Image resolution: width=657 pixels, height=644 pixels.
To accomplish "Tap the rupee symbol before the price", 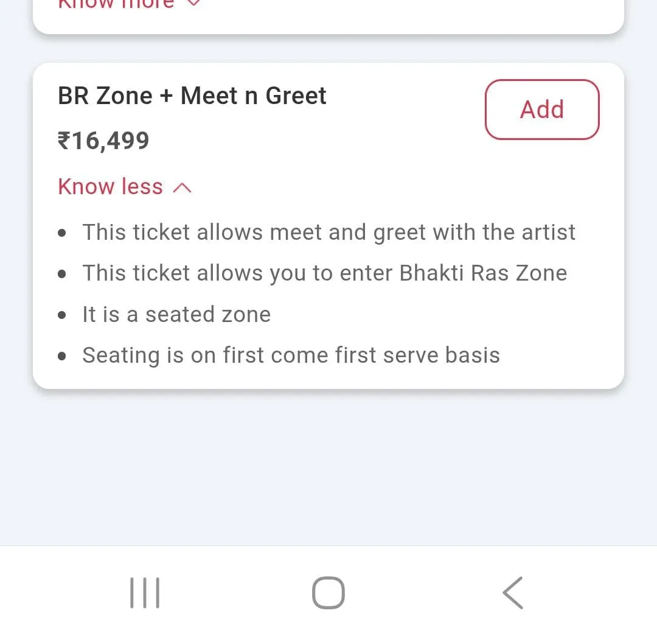I will pos(64,141).
